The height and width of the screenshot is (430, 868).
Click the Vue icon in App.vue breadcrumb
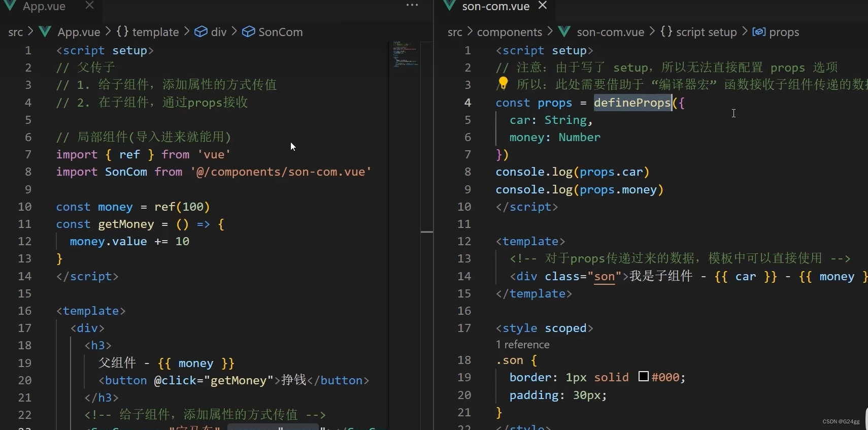point(45,32)
